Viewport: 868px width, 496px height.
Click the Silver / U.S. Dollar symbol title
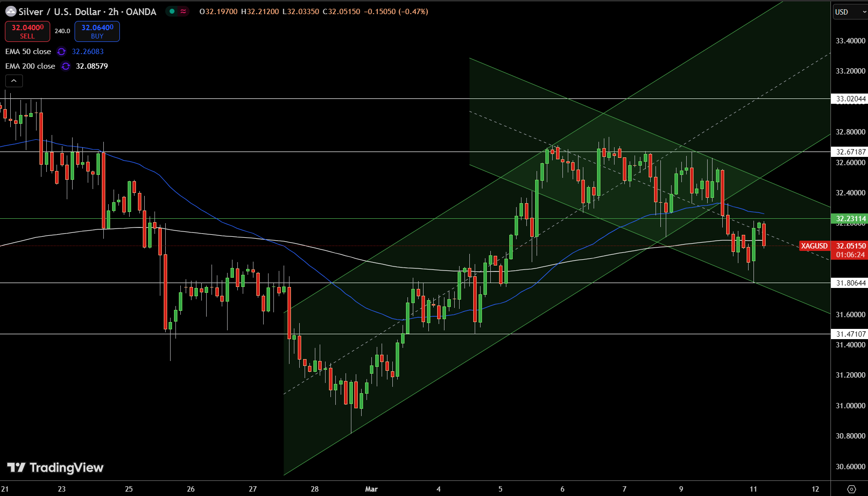pos(87,11)
